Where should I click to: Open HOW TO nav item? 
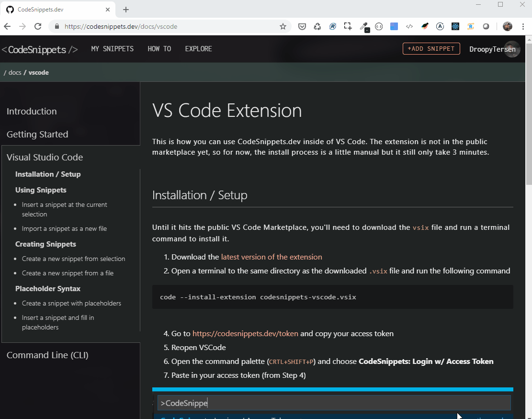159,49
